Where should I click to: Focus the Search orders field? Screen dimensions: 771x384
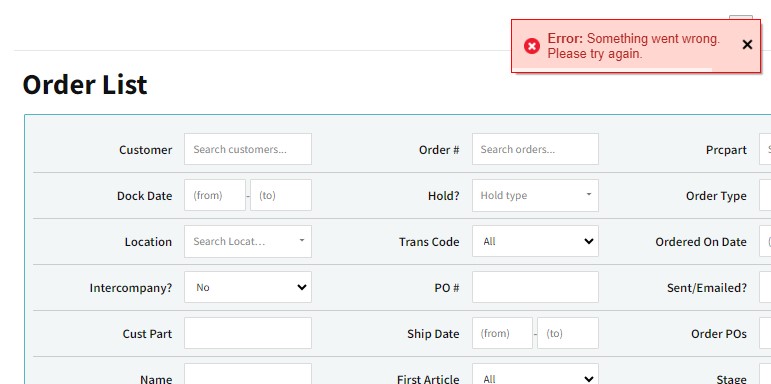tap(535, 149)
